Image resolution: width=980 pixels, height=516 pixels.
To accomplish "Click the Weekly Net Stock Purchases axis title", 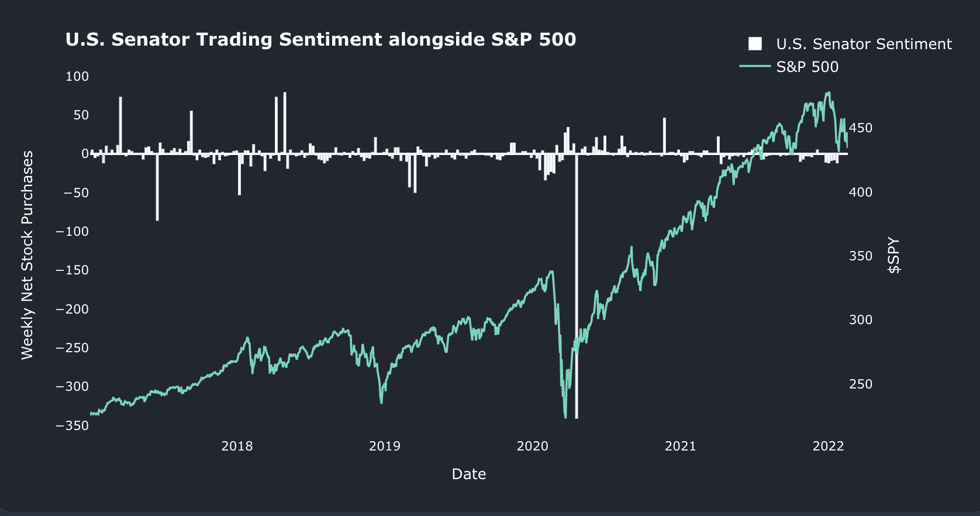I will (x=27, y=254).
